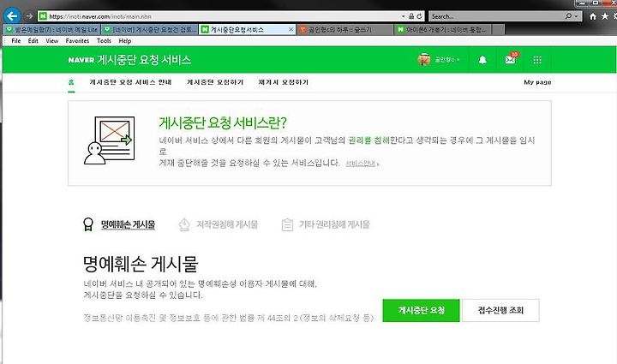This screenshot has width=617, height=364.
Task: Open the Tools menu
Action: [x=104, y=41]
